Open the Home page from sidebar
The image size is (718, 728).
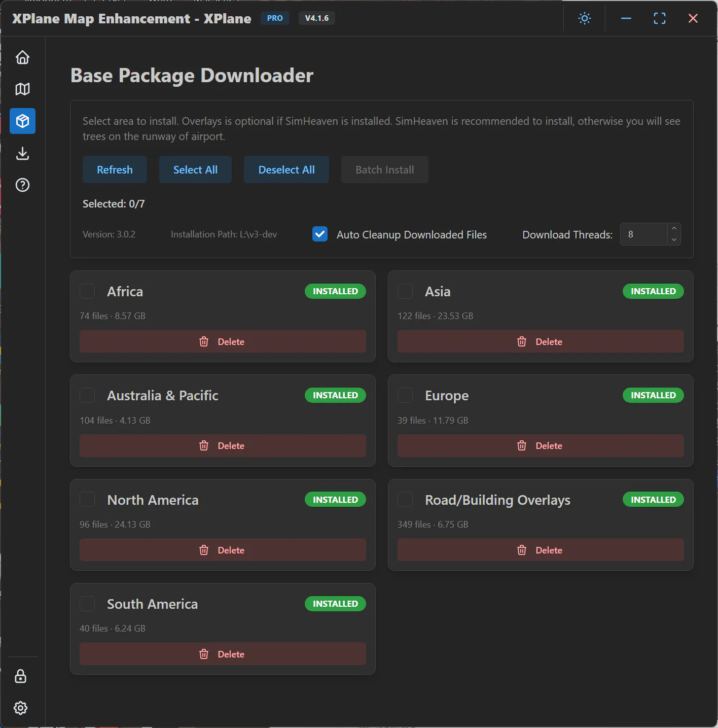coord(22,57)
